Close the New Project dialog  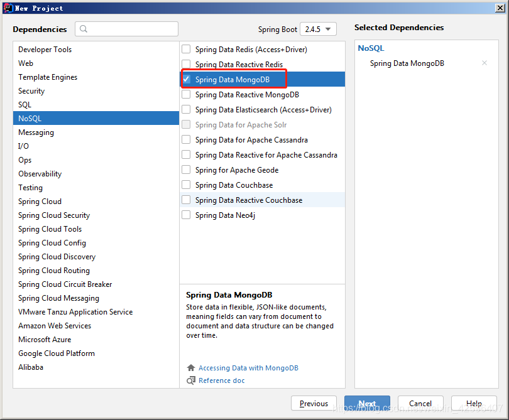coord(500,8)
